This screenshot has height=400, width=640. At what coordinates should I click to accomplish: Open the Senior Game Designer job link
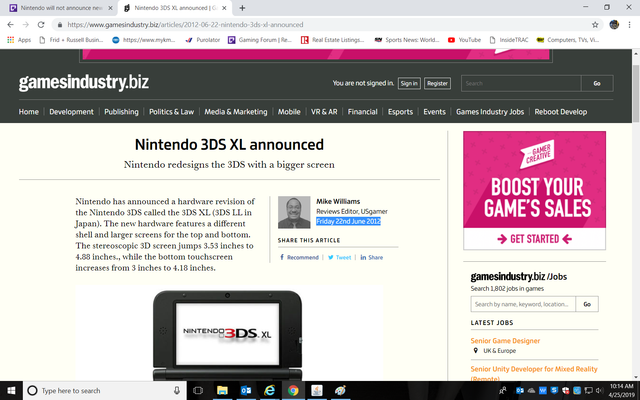tap(505, 341)
